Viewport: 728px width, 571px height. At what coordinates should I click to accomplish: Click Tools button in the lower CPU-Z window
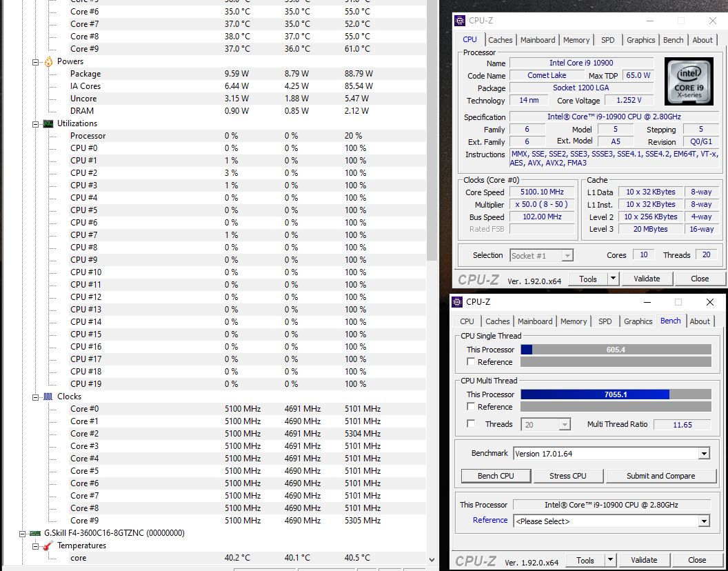585,560
